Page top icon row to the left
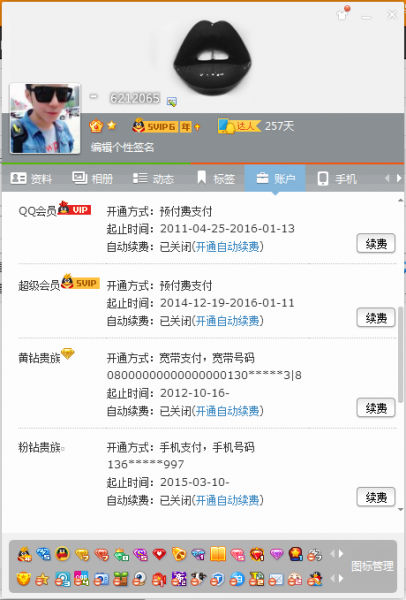Viewport: 406px width, 600px height. click(332, 554)
